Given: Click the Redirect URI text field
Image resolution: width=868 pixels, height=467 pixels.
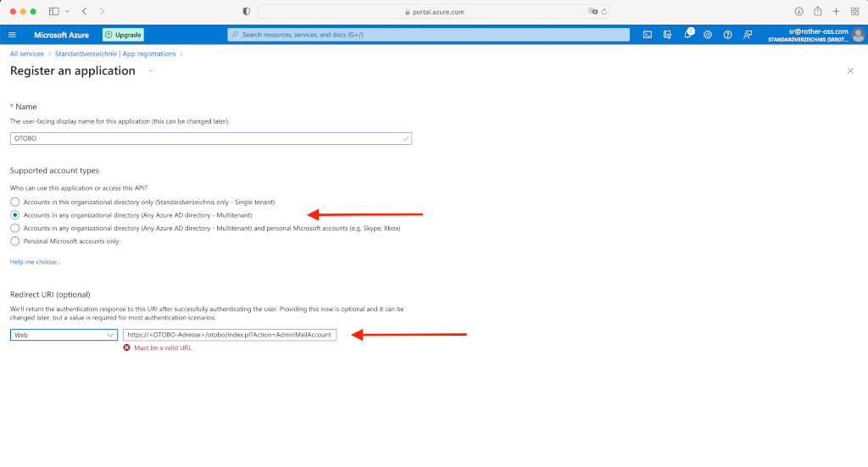Looking at the screenshot, I should point(230,335).
